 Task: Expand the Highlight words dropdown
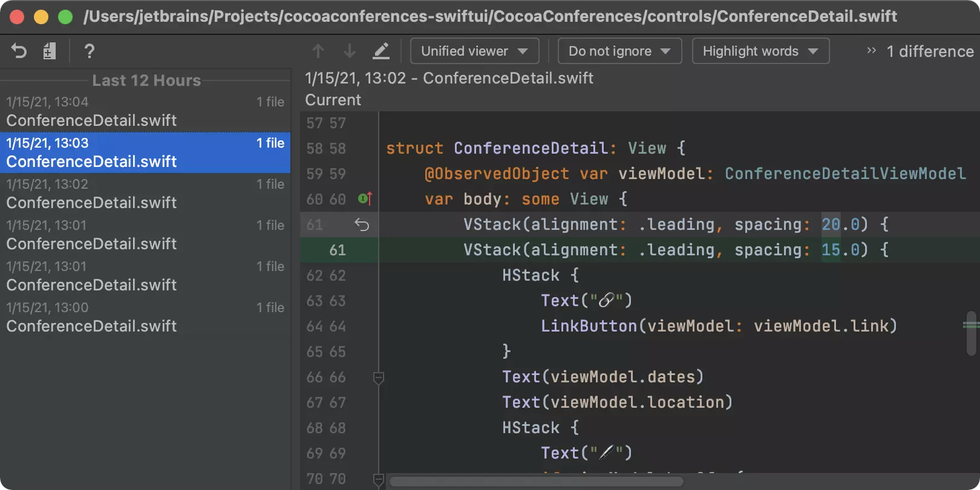click(760, 51)
